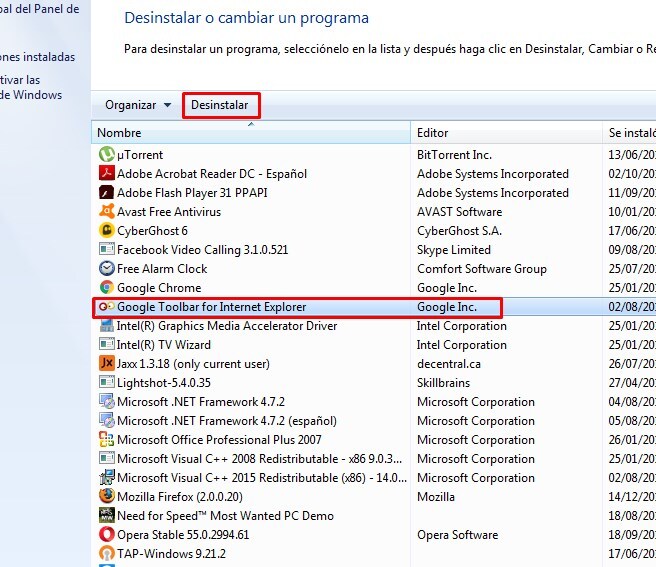Click the Adobe Flash Player icon

pyautogui.click(x=107, y=192)
